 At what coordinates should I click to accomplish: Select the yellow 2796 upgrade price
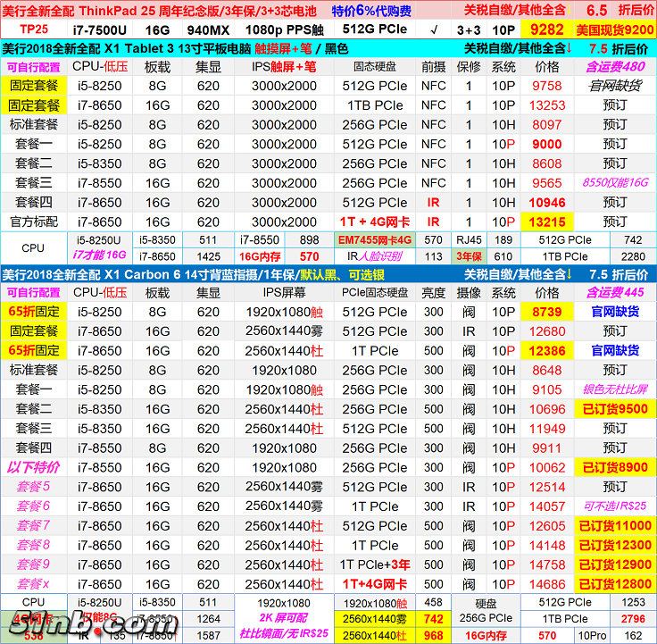tap(632, 619)
